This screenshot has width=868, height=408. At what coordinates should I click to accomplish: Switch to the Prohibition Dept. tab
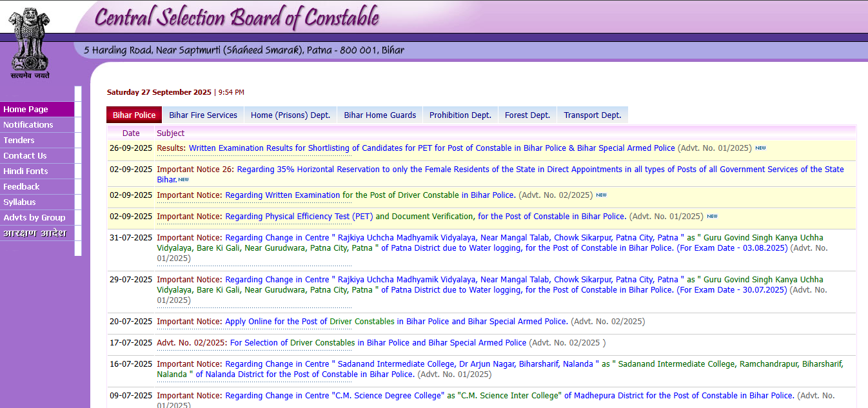459,114
